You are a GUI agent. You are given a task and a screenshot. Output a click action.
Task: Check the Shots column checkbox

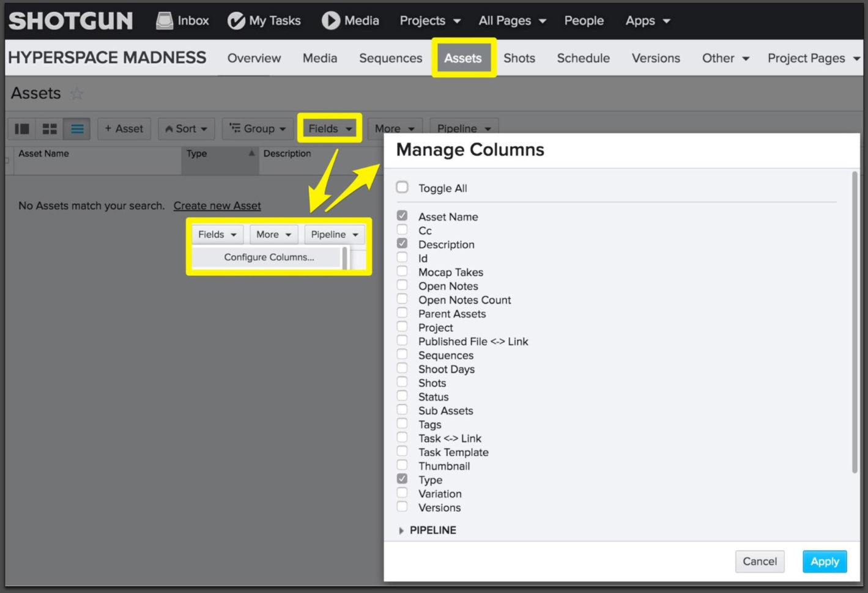tap(402, 381)
